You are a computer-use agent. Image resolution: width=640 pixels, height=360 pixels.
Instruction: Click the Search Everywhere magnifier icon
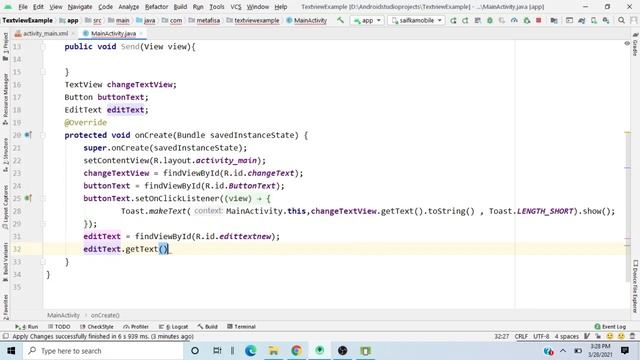[x=621, y=20]
